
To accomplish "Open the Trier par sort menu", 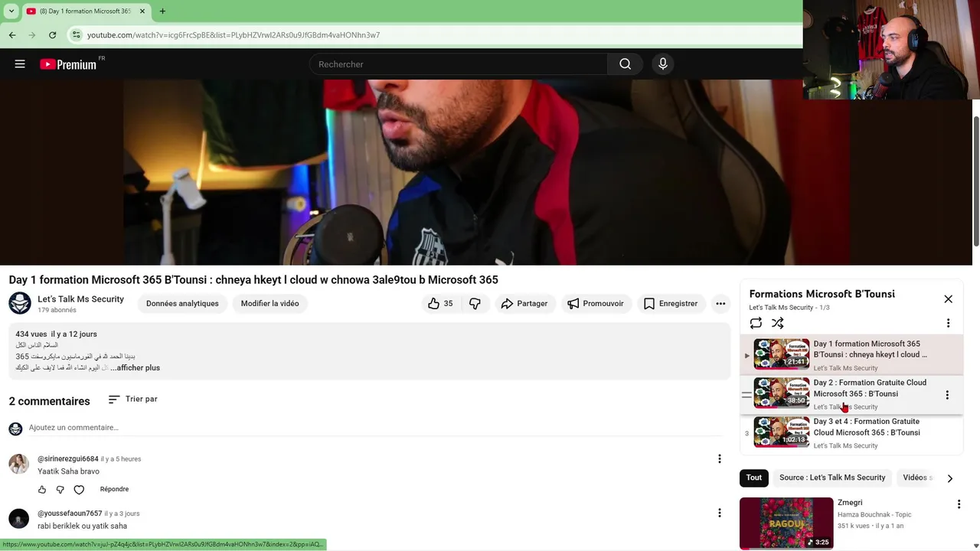I will tap(133, 399).
